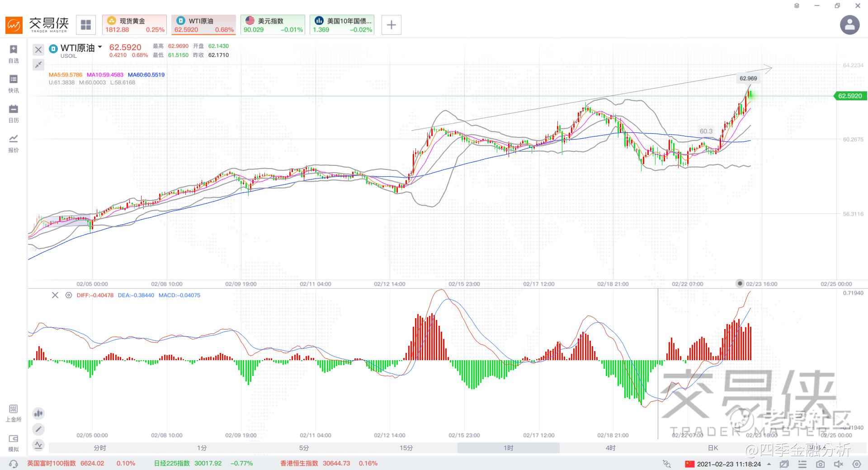The height and width of the screenshot is (470, 868).
Task: Click the layers icon in title bar
Action: [797, 6]
